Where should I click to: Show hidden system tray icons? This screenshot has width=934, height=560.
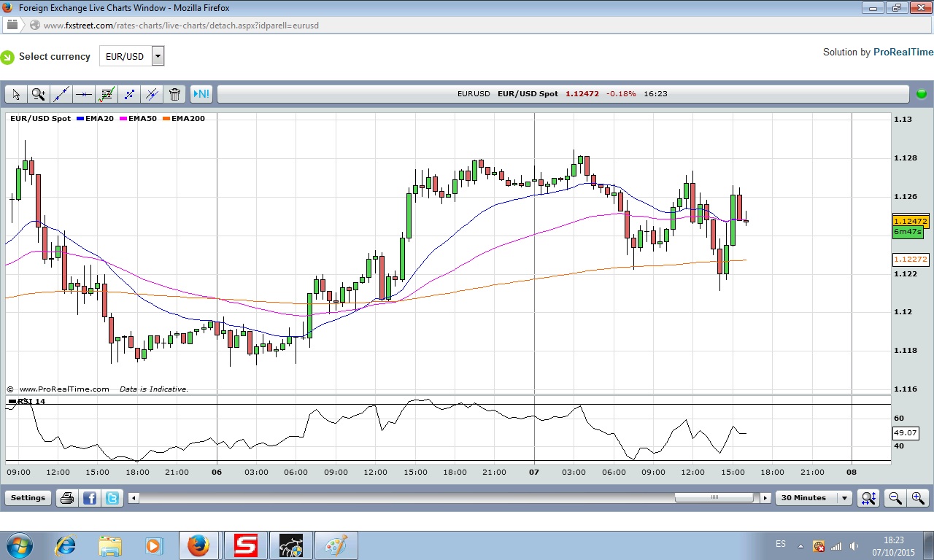800,546
